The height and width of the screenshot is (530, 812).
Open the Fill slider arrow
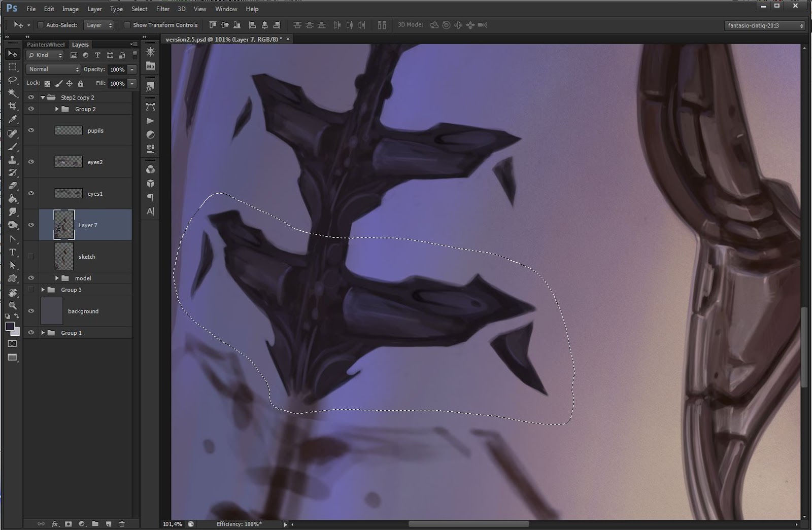pyautogui.click(x=132, y=84)
